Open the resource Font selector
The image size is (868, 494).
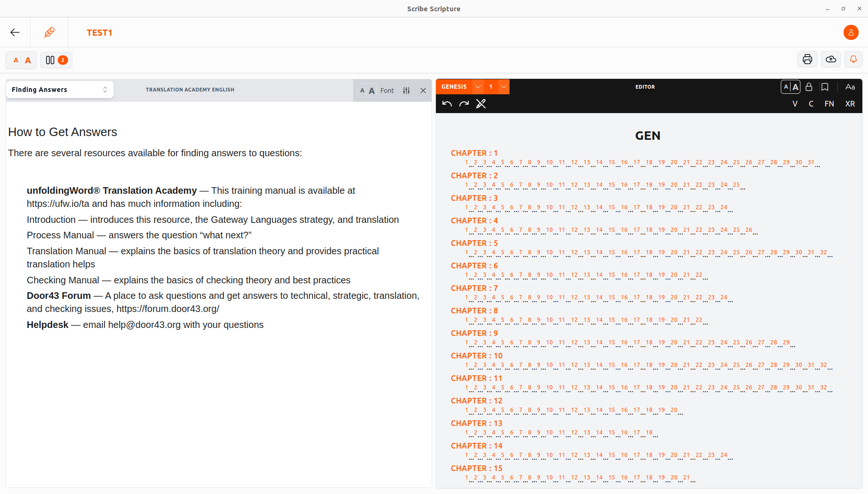[x=387, y=91]
